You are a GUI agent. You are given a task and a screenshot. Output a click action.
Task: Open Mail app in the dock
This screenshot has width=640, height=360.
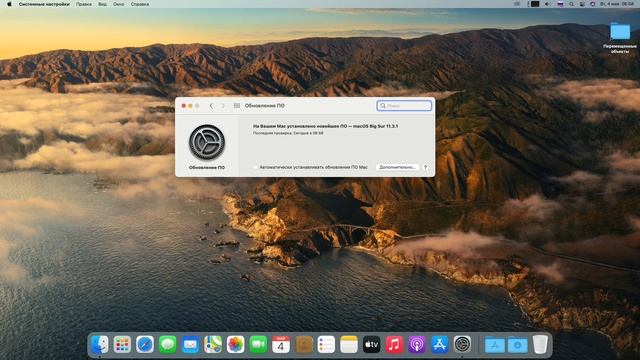(190, 344)
